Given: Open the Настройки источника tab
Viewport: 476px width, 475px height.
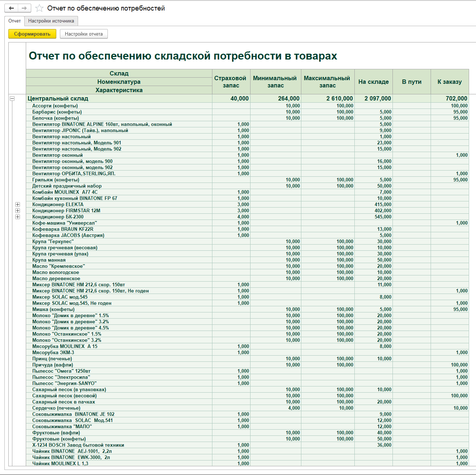Looking at the screenshot, I should 51,21.
